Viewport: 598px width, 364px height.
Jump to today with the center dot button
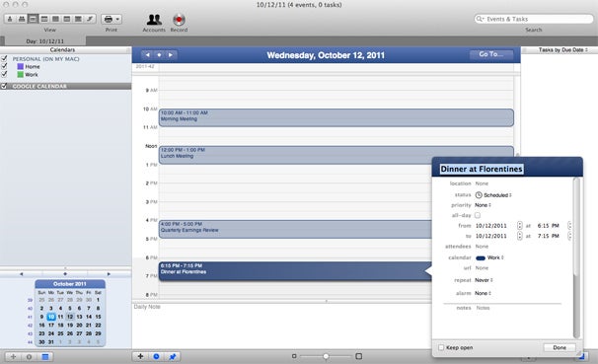159,55
